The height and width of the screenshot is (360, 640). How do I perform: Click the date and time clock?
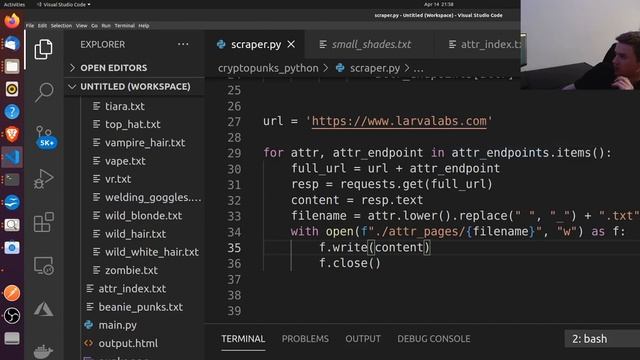(x=438, y=4)
